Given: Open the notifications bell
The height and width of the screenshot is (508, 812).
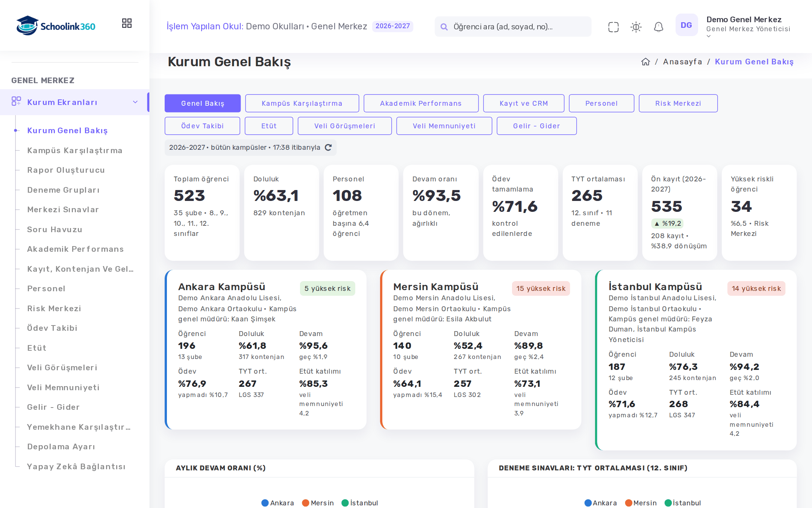Looking at the screenshot, I should click(658, 27).
